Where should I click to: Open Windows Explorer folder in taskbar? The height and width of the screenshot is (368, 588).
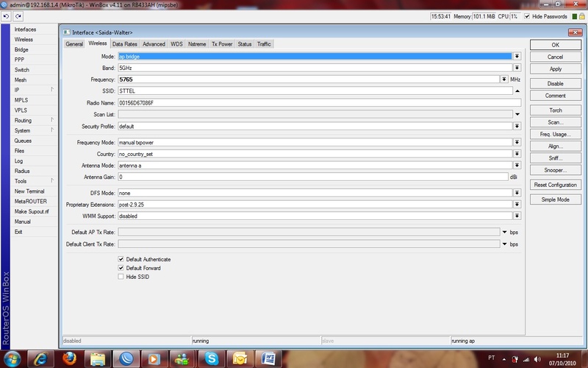(x=98, y=359)
